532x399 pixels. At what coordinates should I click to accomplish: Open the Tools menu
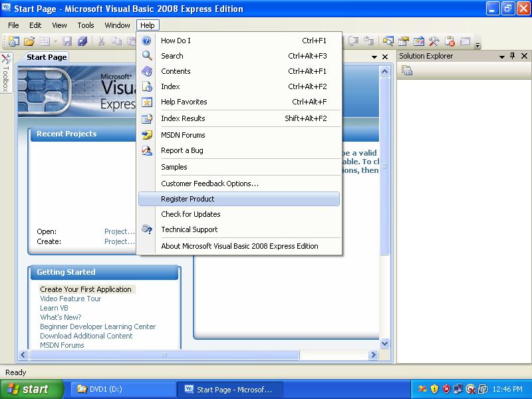pos(86,25)
